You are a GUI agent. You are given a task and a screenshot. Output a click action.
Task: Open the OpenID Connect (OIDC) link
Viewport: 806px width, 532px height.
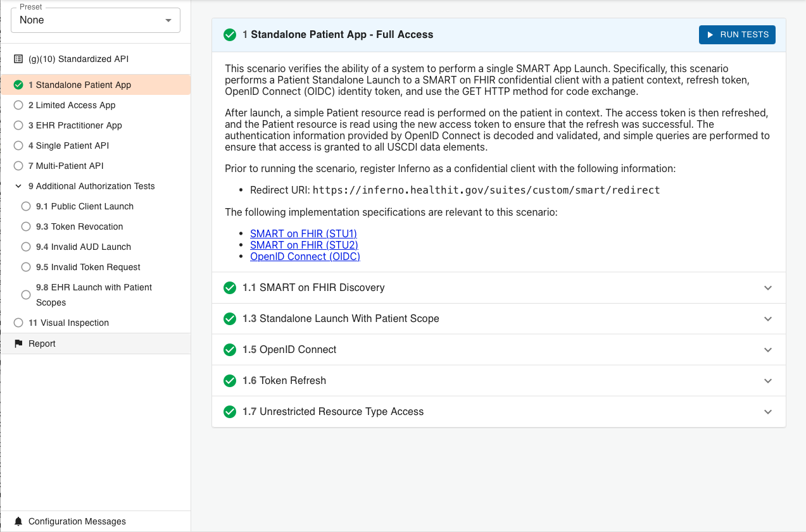click(x=305, y=256)
